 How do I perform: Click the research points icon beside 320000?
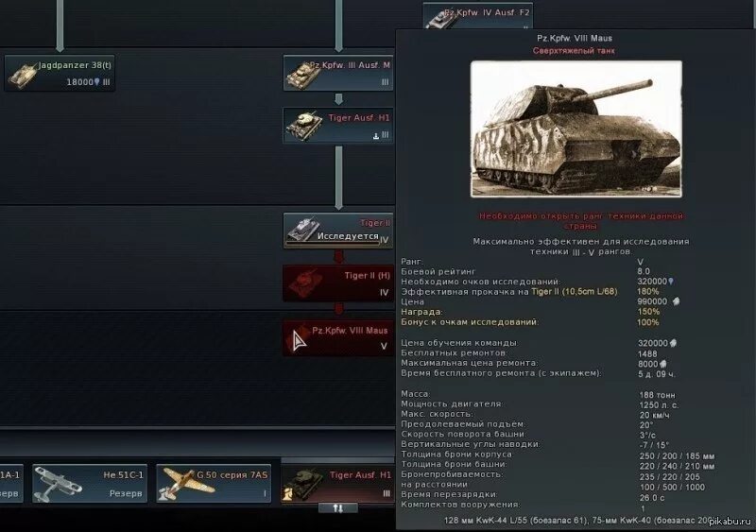671,282
